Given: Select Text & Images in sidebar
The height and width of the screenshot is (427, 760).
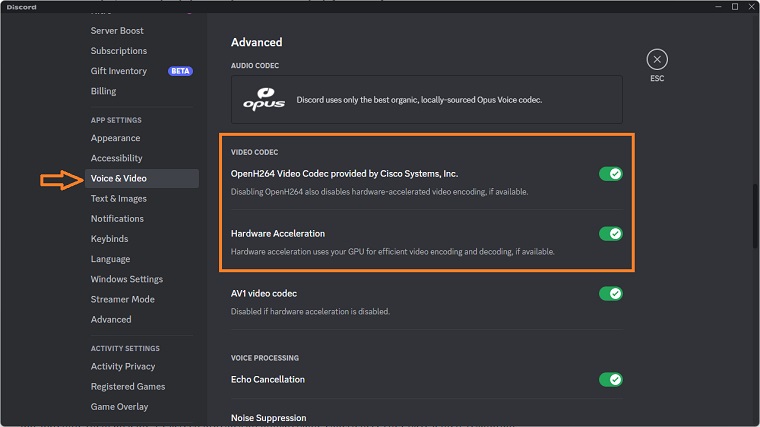Looking at the screenshot, I should (x=118, y=199).
